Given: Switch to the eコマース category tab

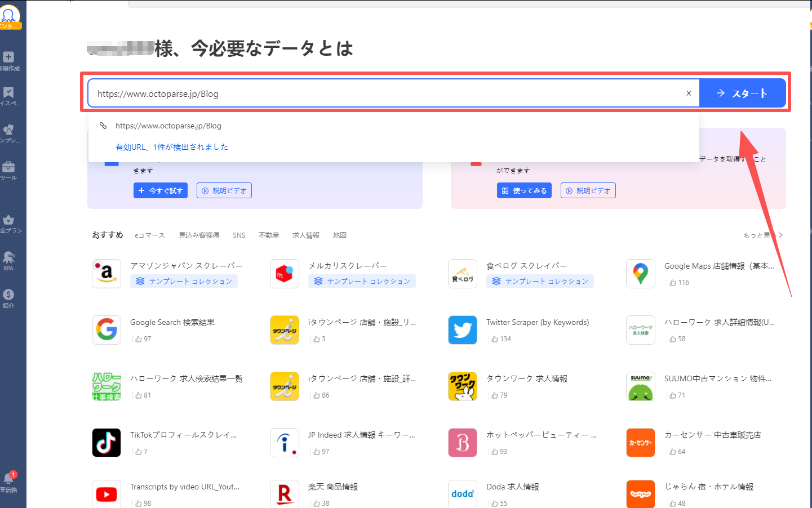Looking at the screenshot, I should (x=149, y=235).
